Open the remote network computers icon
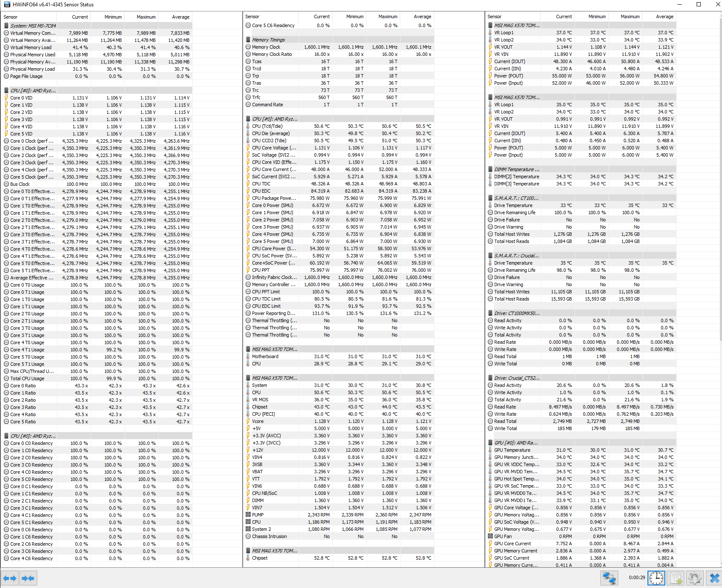Screen dimensions: 722x588 click(609, 578)
